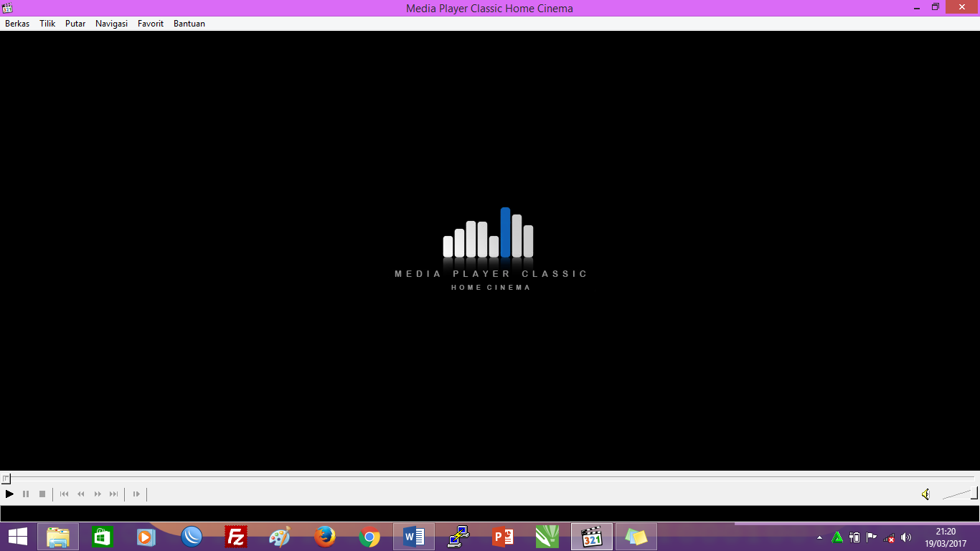Mute audio with the speaker icon
Image resolution: width=980 pixels, height=551 pixels.
click(x=926, y=494)
